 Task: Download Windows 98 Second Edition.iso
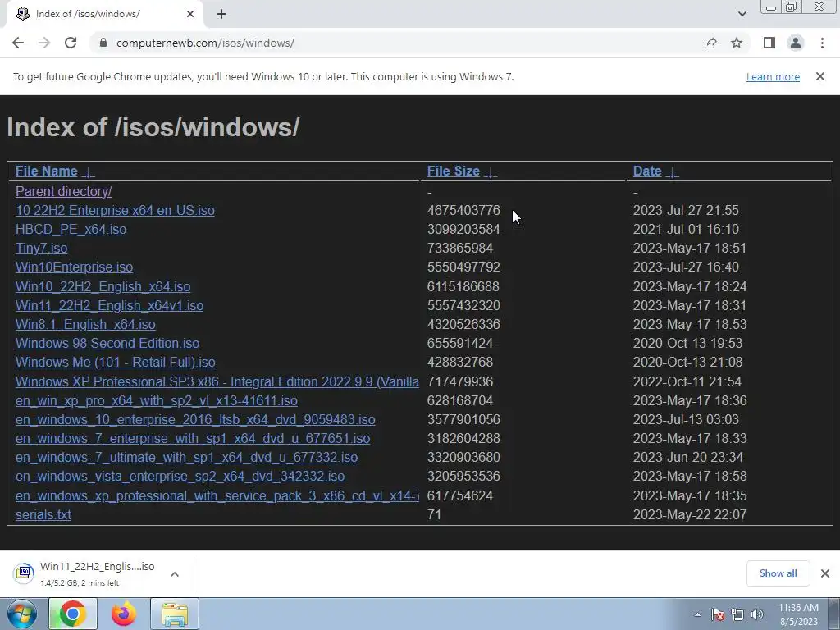[x=107, y=343]
